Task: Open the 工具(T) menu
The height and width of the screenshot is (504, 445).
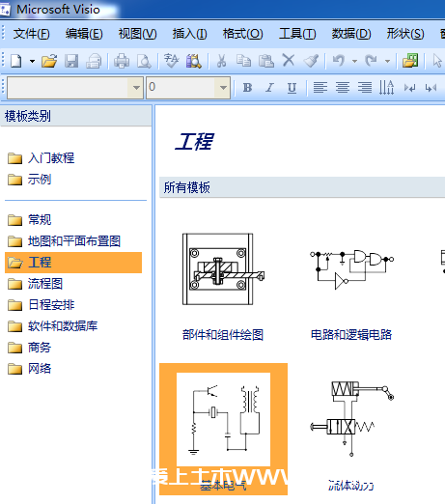Action: pos(297,34)
